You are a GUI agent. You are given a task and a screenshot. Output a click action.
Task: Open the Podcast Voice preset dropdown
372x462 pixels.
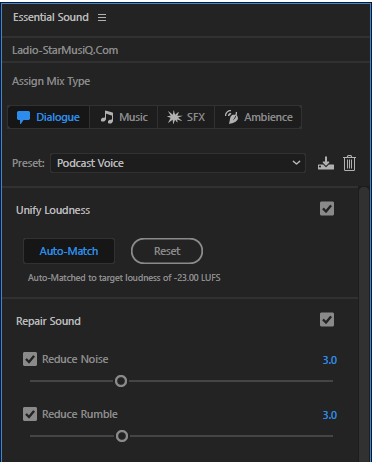(178, 163)
